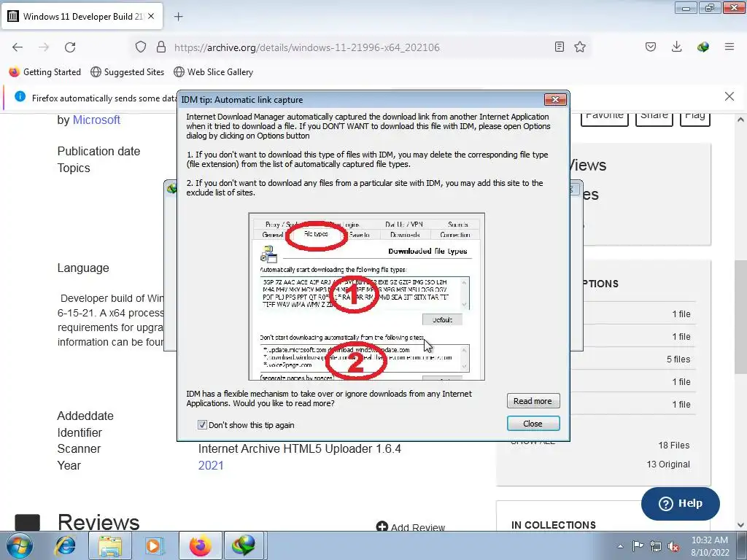
Task: Click Internet Archive HTML5 Uploader 1.6.4 text
Action: 300,449
